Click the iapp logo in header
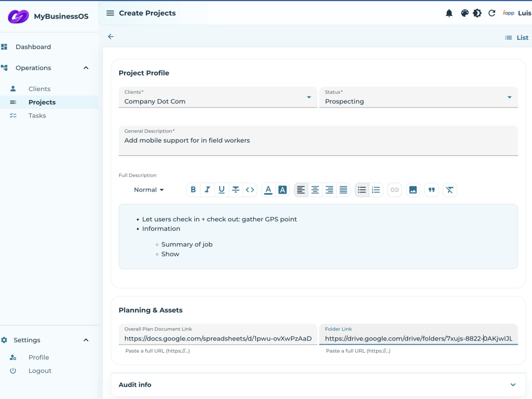The height and width of the screenshot is (399, 532). 508,13
